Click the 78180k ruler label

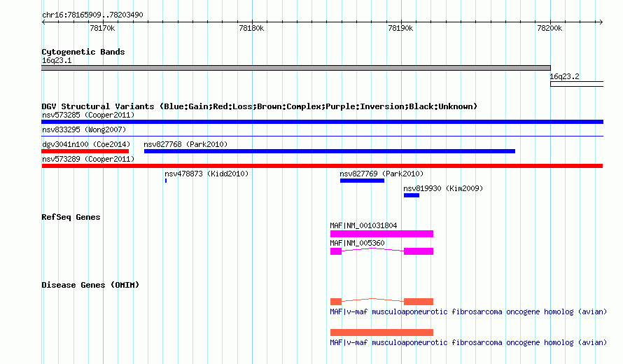coord(251,28)
